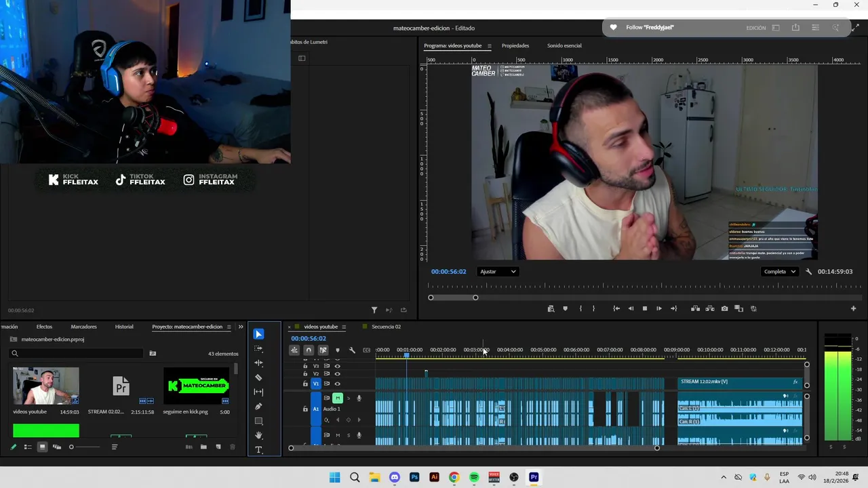Image resolution: width=868 pixels, height=488 pixels.
Task: Switch Project panel to icon view
Action: click(x=42, y=447)
